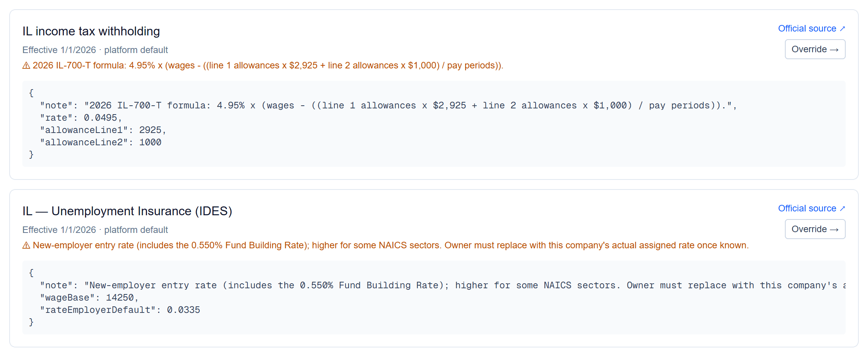Click the warning triangle icon before 2026 IL-700-T formula
Viewport: 868px width, 349px height.
pyautogui.click(x=26, y=66)
